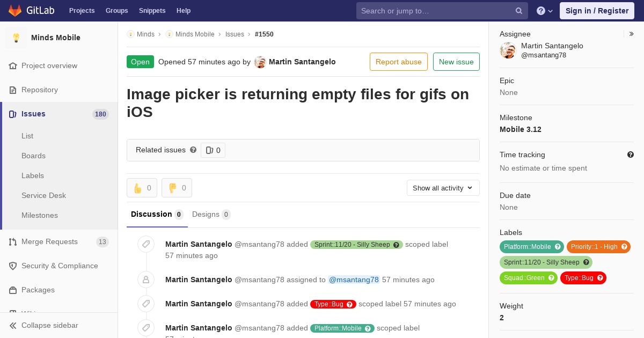The height and width of the screenshot is (338, 644).
Task: Open the Issues breadcrumb link
Action: coord(235,34)
